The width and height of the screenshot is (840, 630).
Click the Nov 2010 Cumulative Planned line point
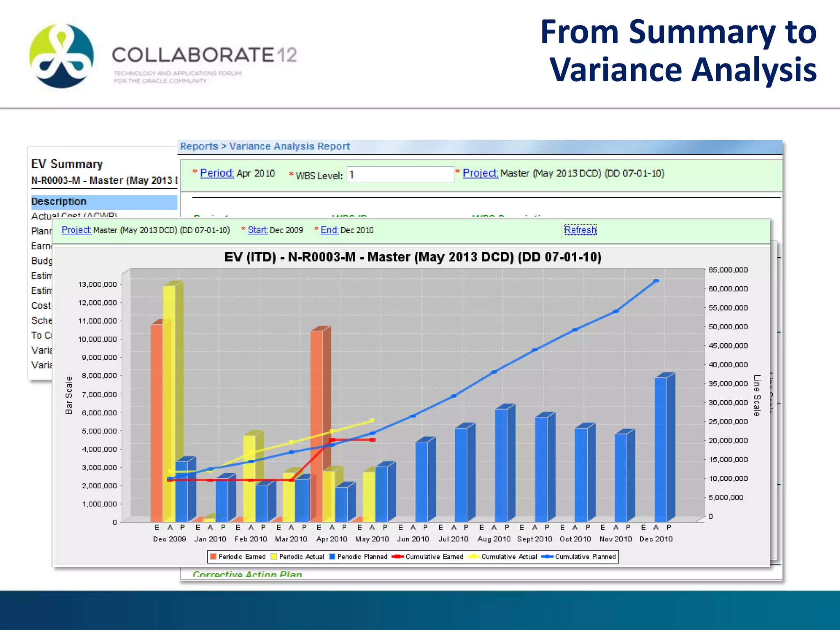coord(616,312)
